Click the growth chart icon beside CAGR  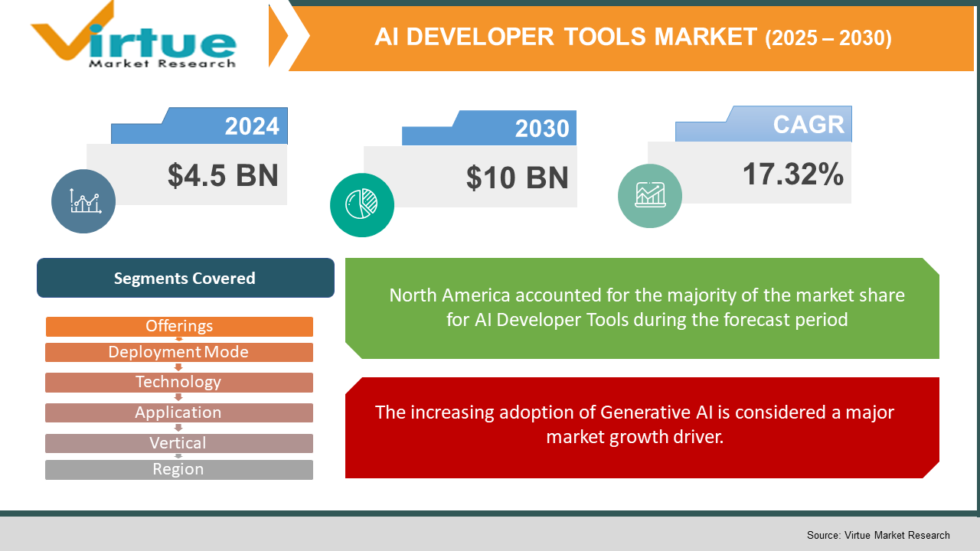650,195
